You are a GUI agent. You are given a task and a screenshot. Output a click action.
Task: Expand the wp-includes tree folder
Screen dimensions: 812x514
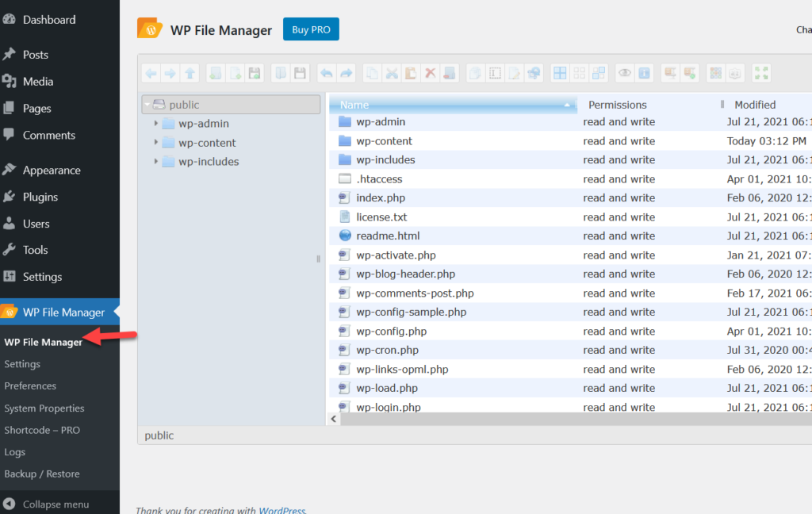click(156, 161)
